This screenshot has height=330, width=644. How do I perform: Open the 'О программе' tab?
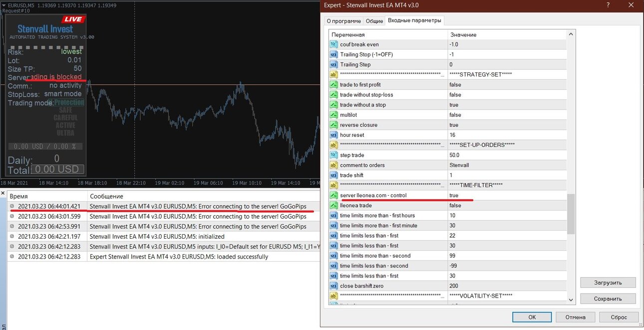(343, 21)
